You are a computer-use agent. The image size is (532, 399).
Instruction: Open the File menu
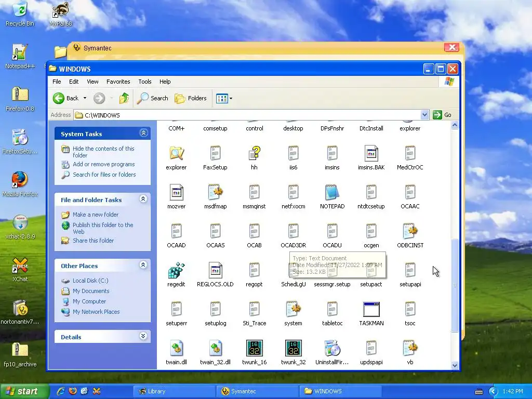57,82
